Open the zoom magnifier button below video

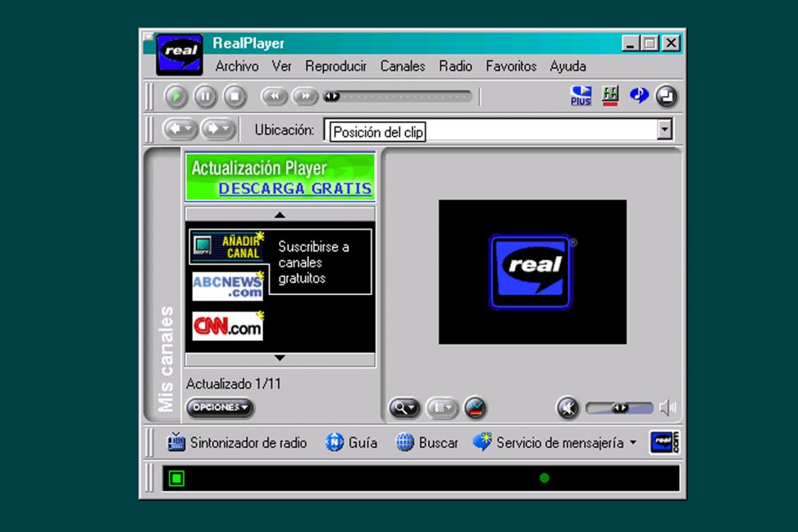click(404, 407)
